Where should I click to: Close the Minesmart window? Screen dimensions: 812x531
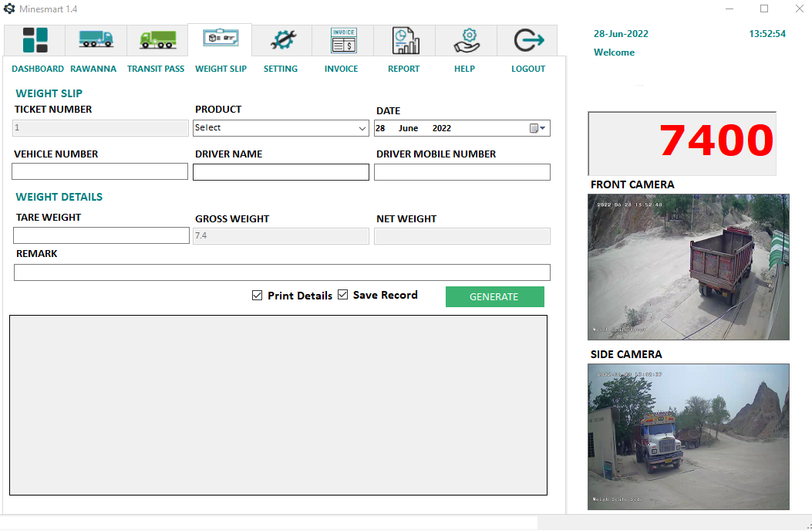tap(799, 8)
